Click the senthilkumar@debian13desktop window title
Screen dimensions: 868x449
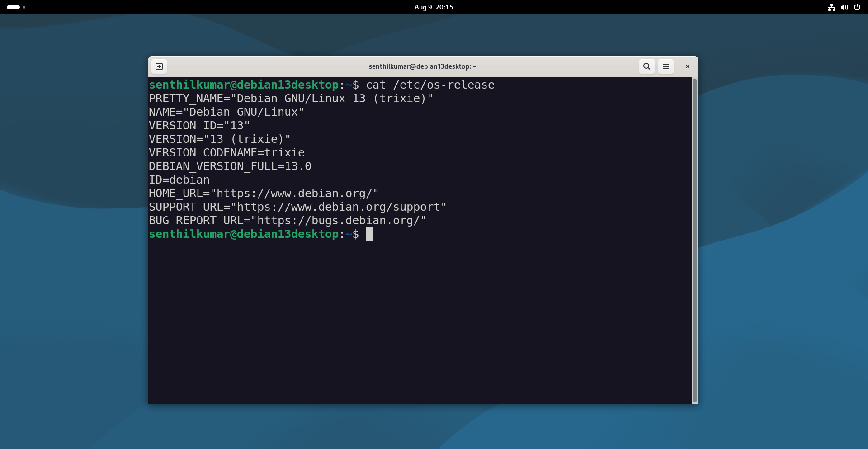click(x=422, y=66)
